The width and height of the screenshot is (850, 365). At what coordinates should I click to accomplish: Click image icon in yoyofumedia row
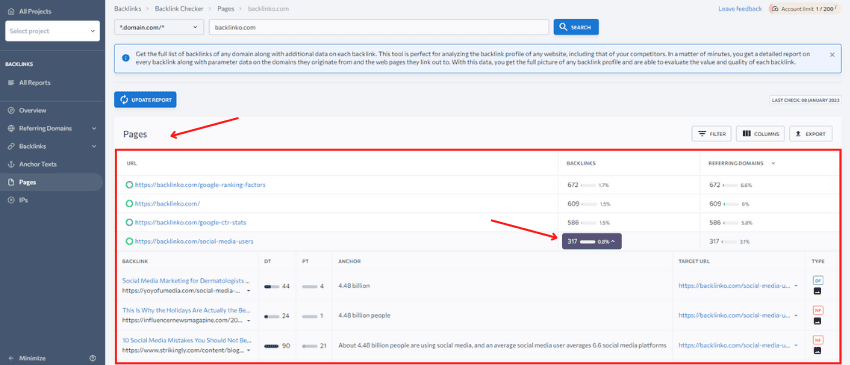[x=817, y=291]
